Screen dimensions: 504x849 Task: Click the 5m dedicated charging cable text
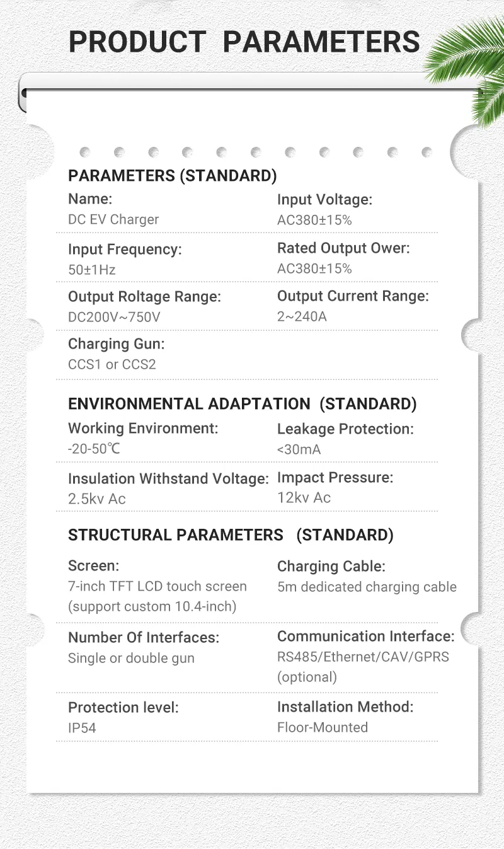pyautogui.click(x=367, y=587)
